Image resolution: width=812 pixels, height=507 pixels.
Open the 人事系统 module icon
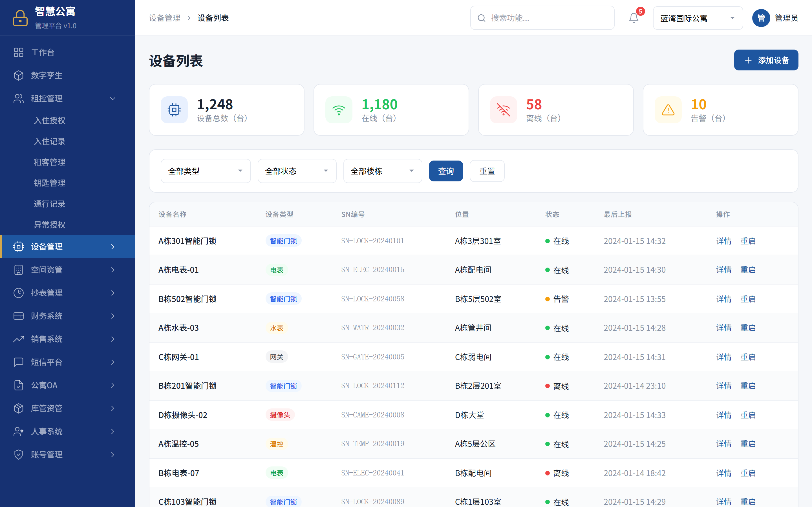pos(18,432)
